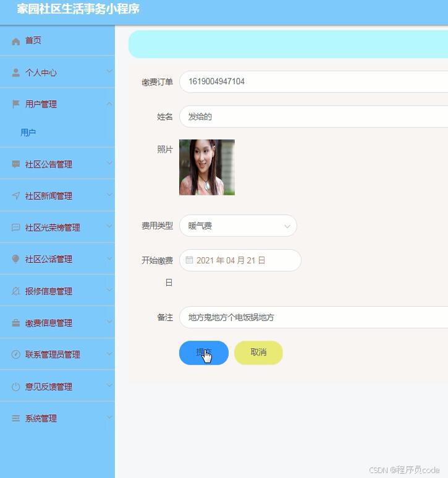Click the person icon beside 个人中心
This screenshot has width=448, height=478.
(16, 72)
